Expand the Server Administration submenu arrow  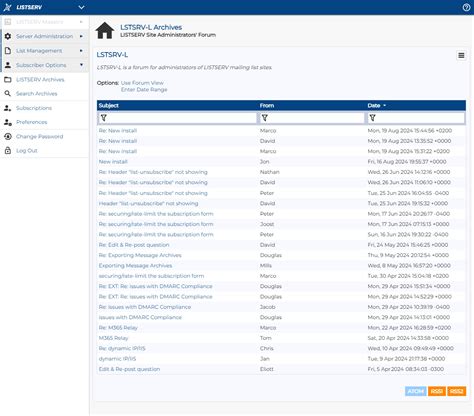tap(81, 36)
